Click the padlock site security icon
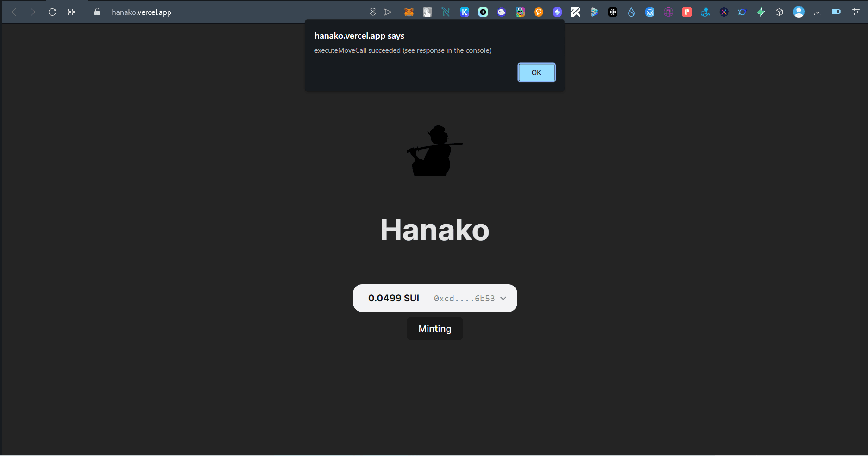 point(97,12)
